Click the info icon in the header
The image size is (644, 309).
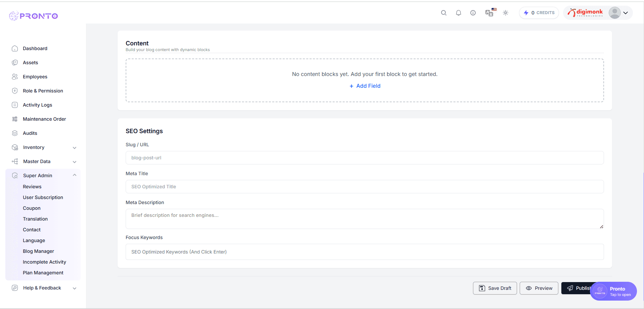point(473,12)
